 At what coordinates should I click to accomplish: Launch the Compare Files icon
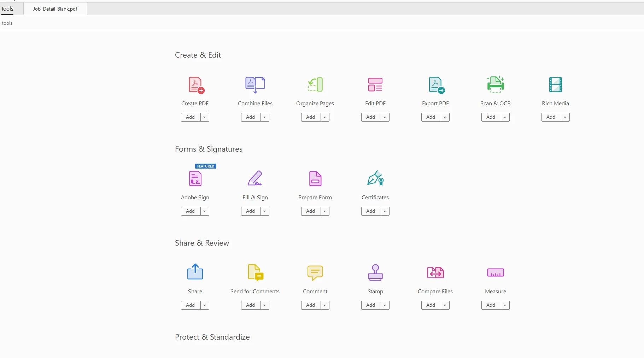coord(435,272)
